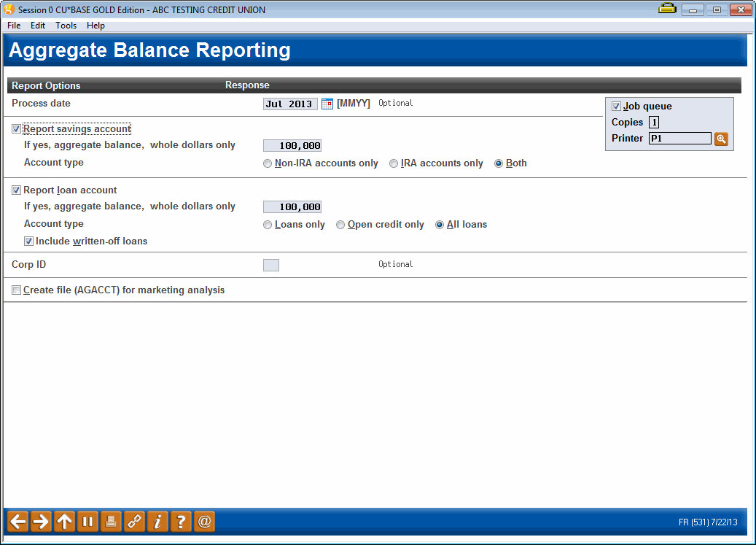Choose Open credit only for loan account type

tap(340, 225)
